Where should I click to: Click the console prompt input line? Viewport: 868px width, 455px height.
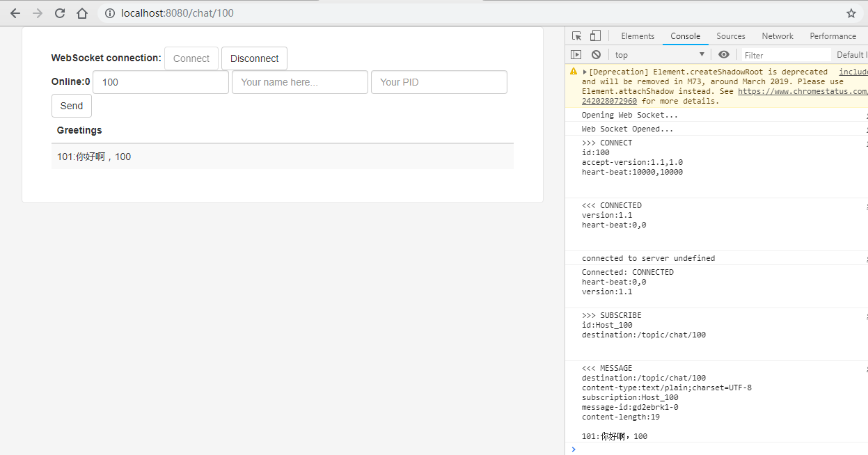(723, 449)
